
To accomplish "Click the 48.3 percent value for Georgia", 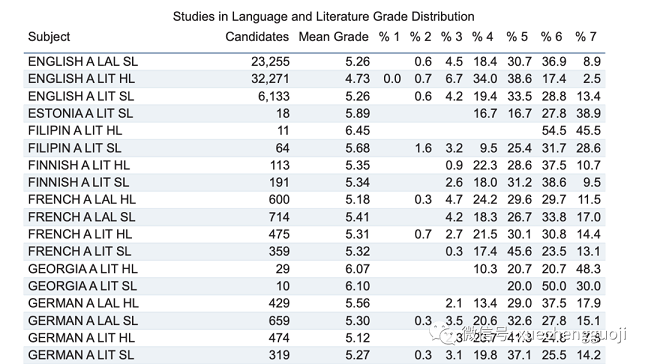I will coord(588,269).
